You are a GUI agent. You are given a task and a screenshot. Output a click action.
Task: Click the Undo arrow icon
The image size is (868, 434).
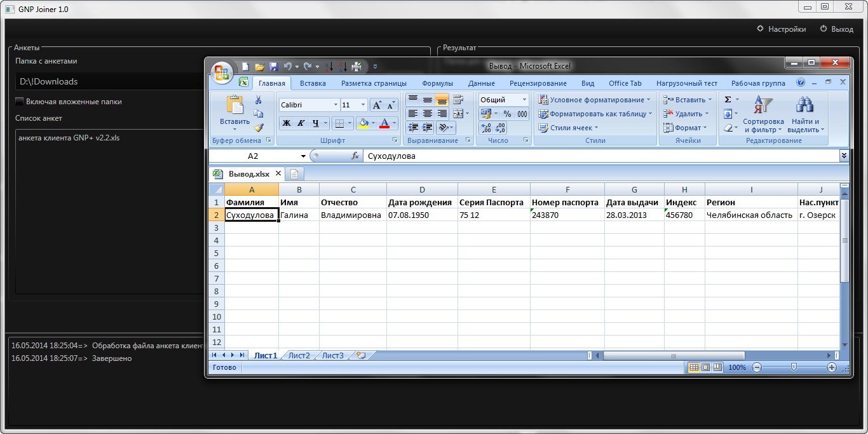[288, 66]
